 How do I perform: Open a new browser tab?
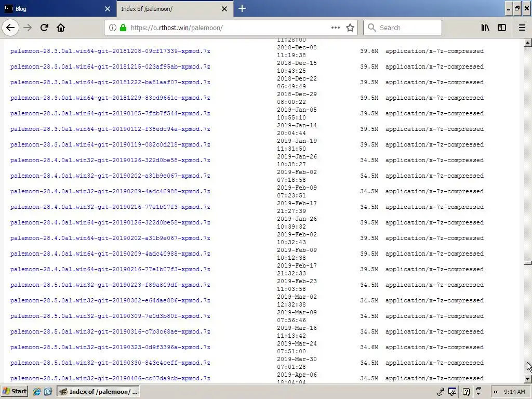click(242, 8)
